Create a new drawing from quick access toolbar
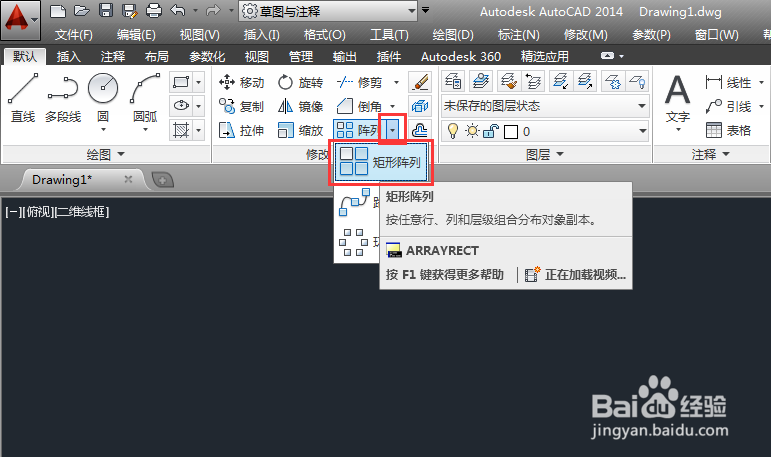The image size is (771, 457). pos(58,11)
